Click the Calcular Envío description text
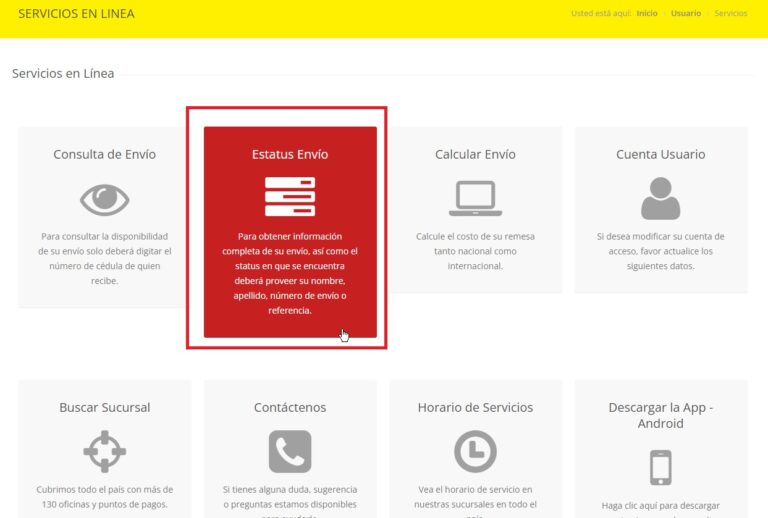The width and height of the screenshot is (768, 518). (x=476, y=251)
